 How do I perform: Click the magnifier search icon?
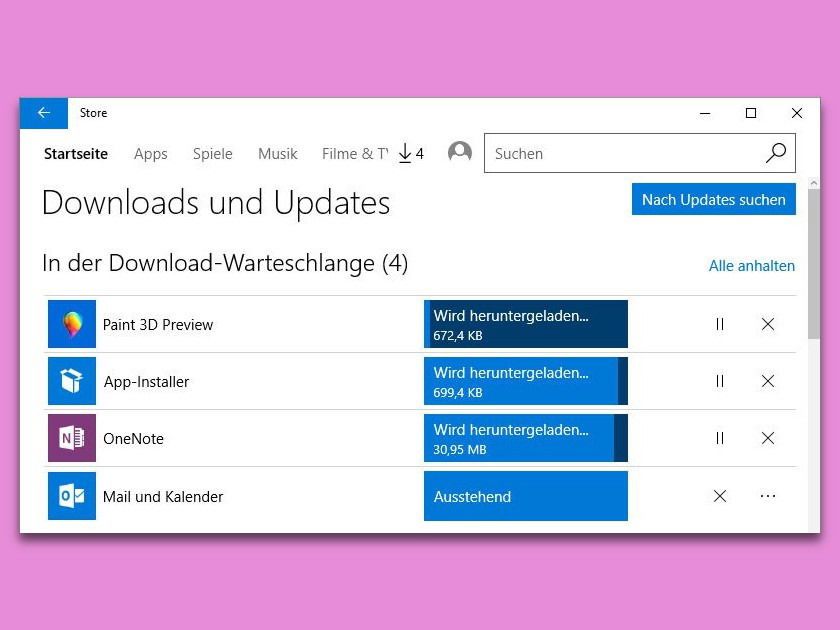click(776, 153)
